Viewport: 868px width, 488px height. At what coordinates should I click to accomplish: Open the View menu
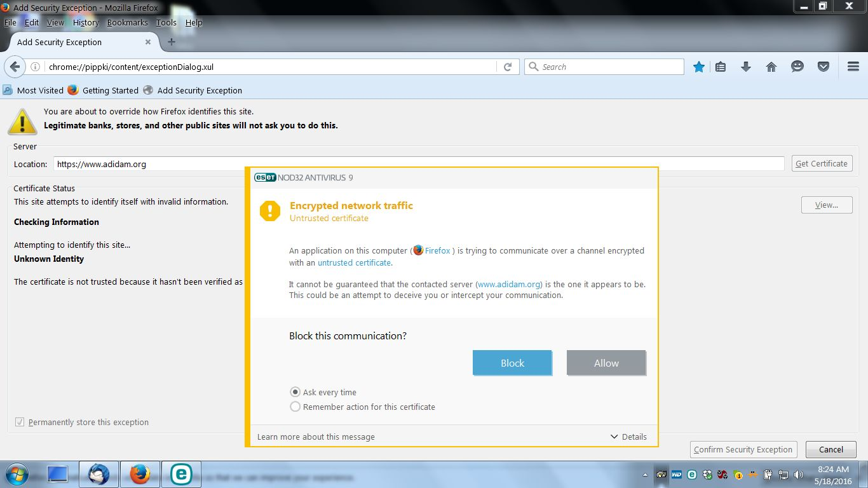click(55, 22)
